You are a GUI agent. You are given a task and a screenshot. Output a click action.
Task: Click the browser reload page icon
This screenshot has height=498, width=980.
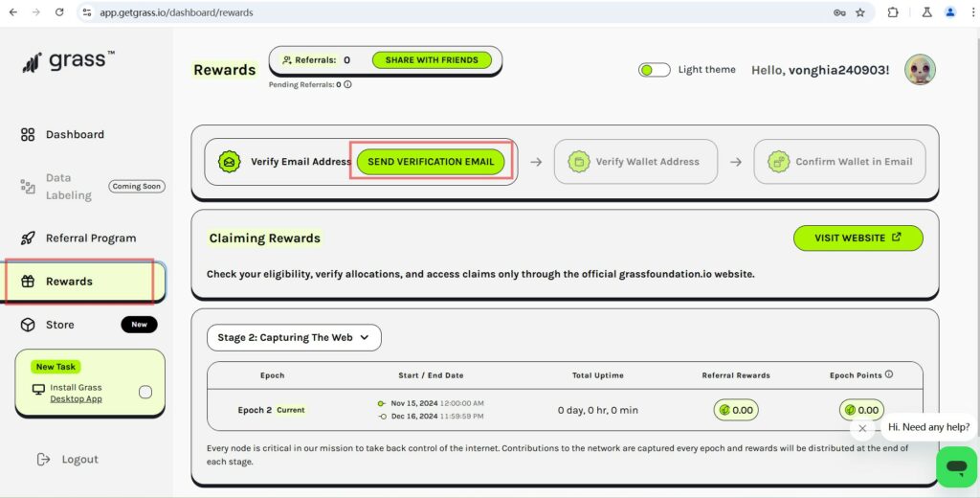[x=59, y=12]
